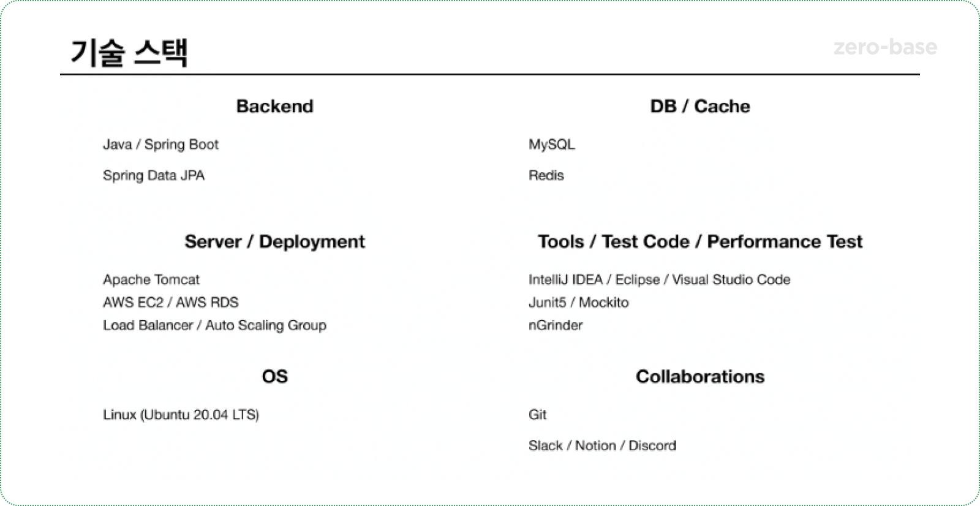Click the 'Server / Deployment' heading
980x506 pixels.
[x=274, y=241]
